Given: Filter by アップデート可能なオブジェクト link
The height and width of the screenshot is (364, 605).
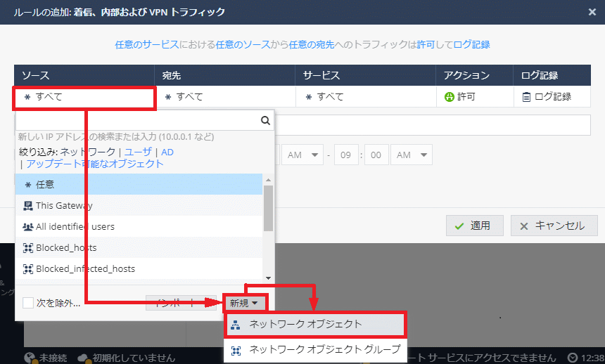Looking at the screenshot, I should click(x=95, y=164).
